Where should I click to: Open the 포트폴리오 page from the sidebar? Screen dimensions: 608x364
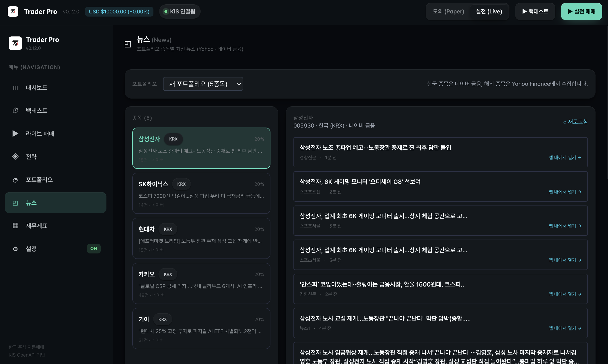[56, 180]
